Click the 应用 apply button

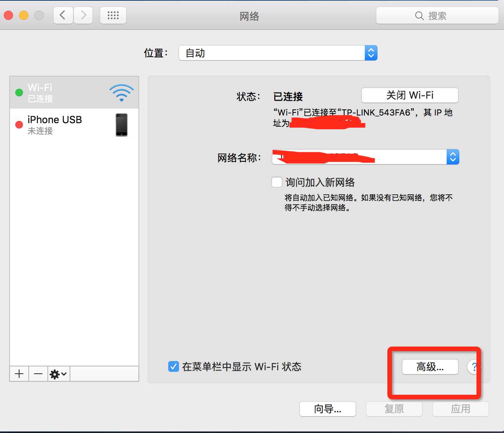click(x=460, y=409)
